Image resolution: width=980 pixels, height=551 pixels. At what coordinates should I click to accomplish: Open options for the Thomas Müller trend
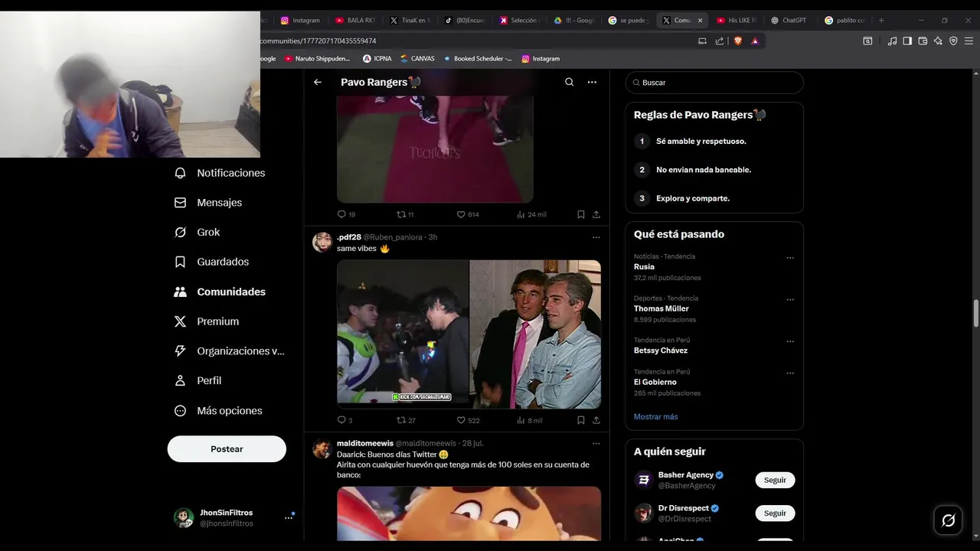790,299
